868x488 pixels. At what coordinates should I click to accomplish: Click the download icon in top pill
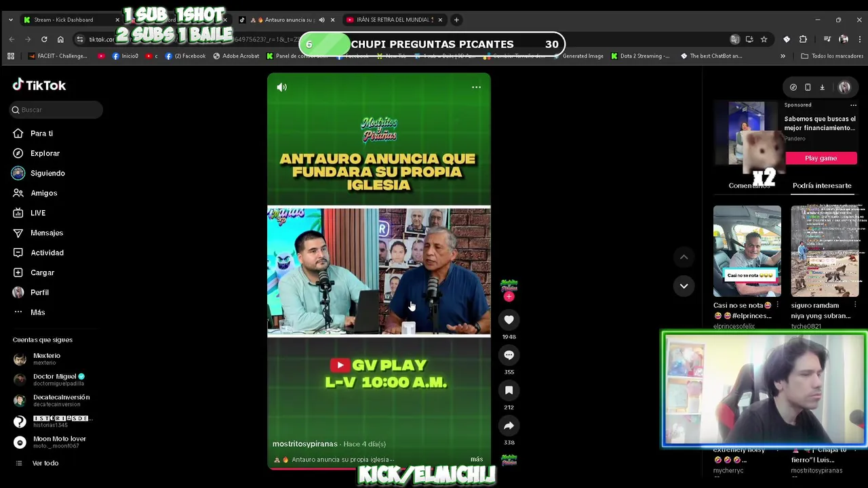[x=822, y=87]
